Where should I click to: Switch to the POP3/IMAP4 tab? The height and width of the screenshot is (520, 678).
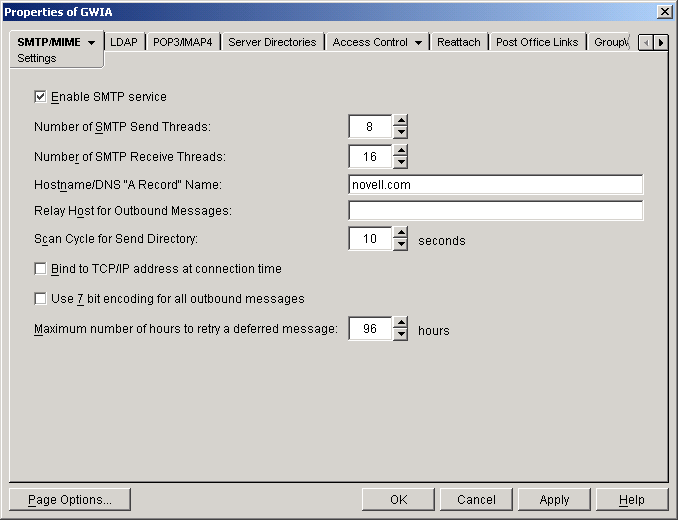click(x=183, y=42)
